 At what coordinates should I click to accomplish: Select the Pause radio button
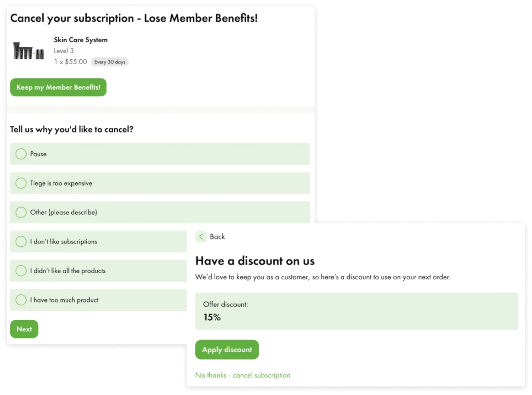point(21,154)
